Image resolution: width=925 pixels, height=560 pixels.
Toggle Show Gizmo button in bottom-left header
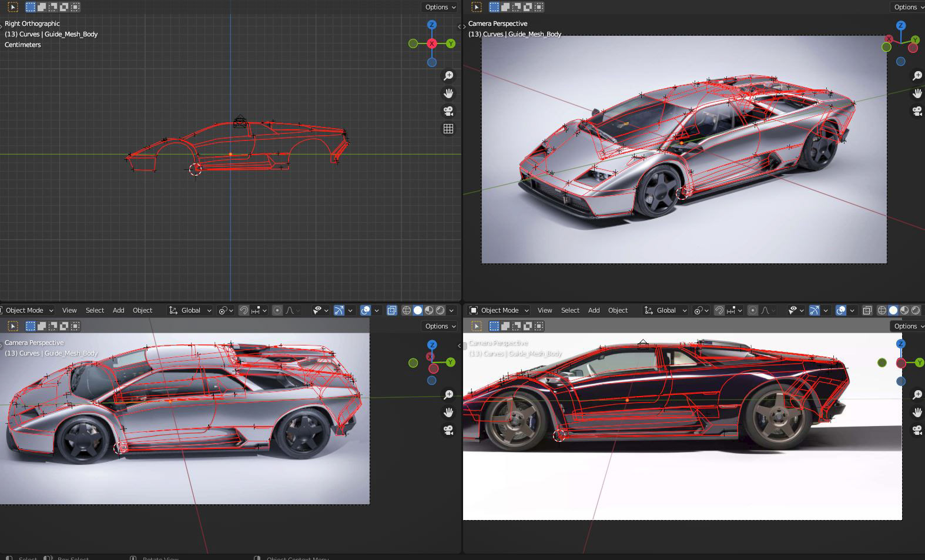[x=339, y=310]
